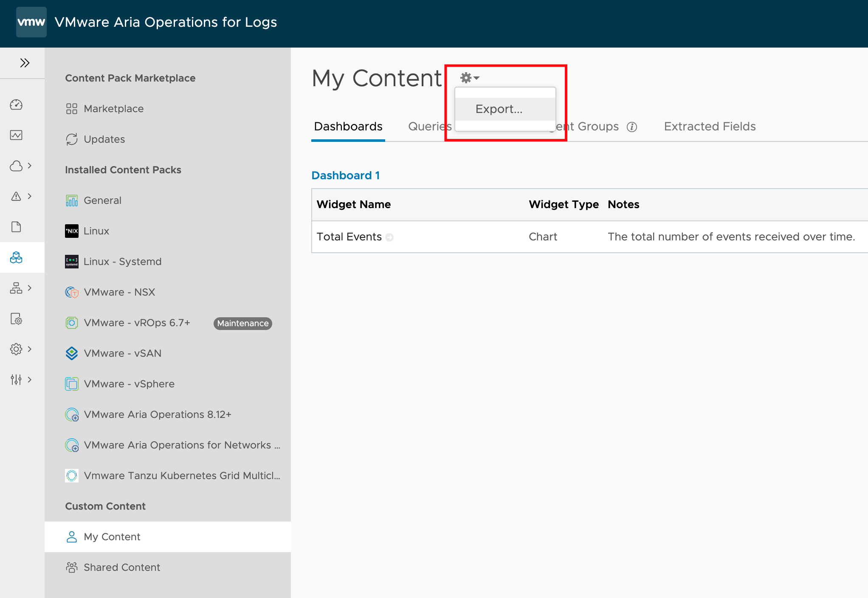Click the document page sidebar icon
Screen dimensions: 868x598
16,227
